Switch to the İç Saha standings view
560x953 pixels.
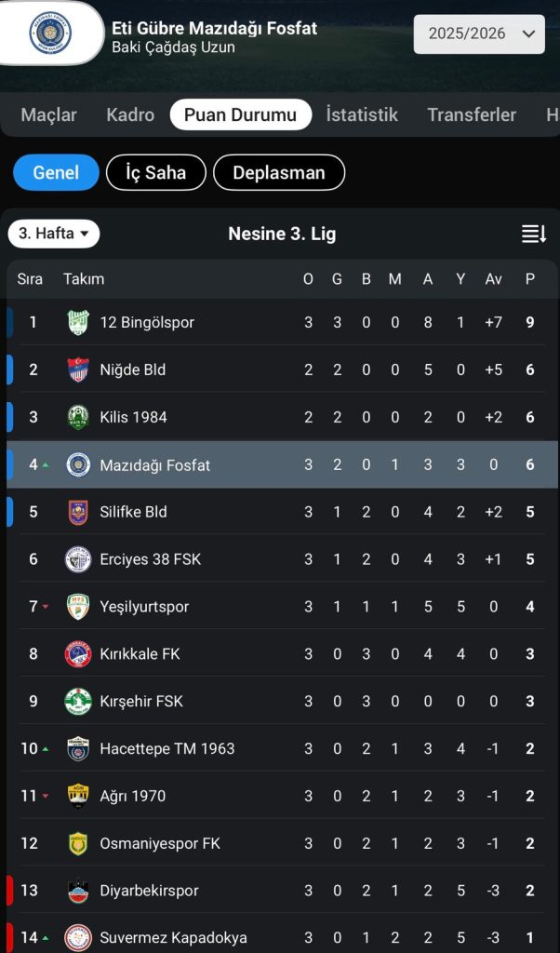155,172
